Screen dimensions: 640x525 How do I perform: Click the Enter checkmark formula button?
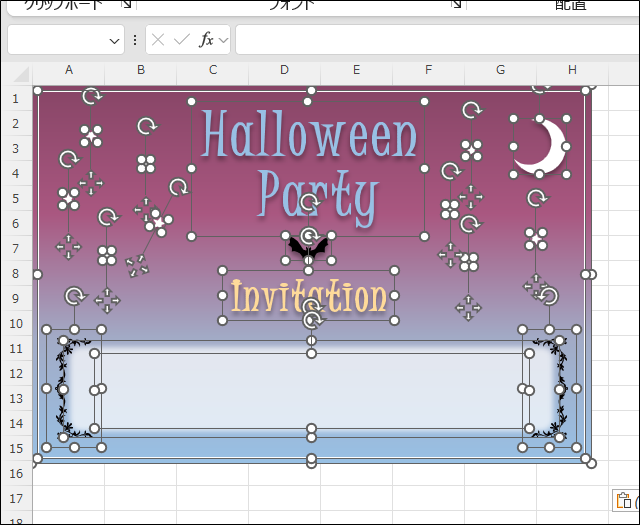point(182,40)
